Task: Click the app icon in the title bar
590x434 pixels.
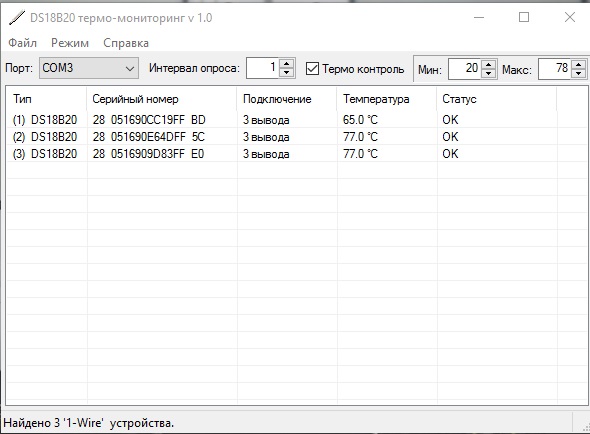Action: point(17,18)
